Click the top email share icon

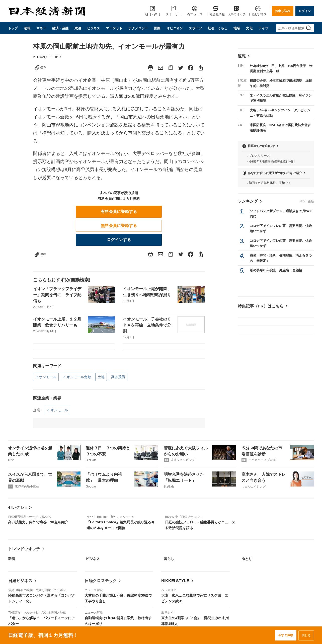(x=160, y=68)
